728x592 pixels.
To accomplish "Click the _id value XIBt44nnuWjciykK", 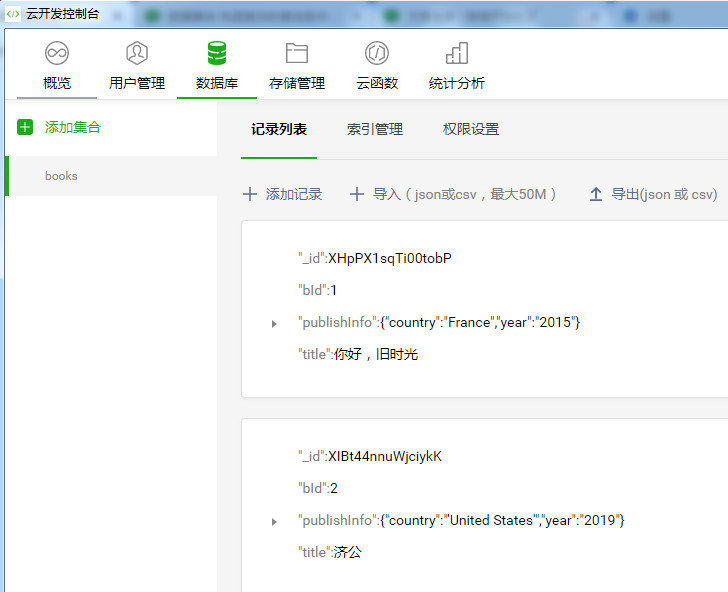I will (x=385, y=456).
